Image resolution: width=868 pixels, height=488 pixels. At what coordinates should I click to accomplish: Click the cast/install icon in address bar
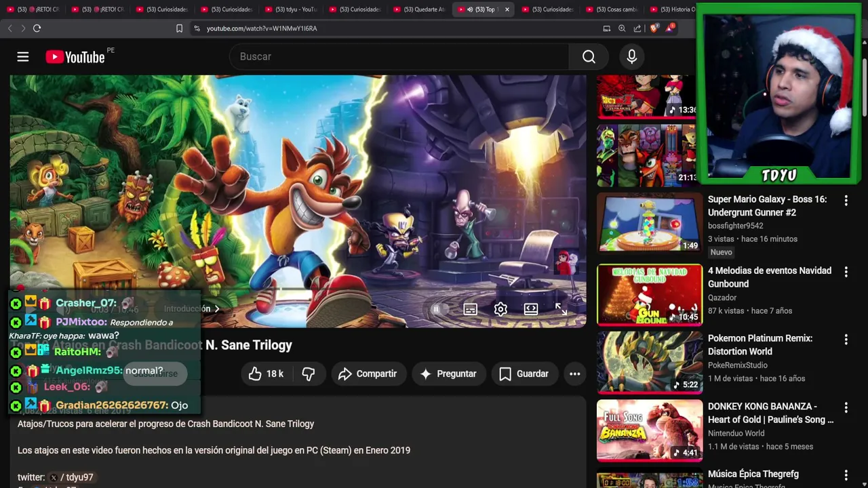point(606,28)
